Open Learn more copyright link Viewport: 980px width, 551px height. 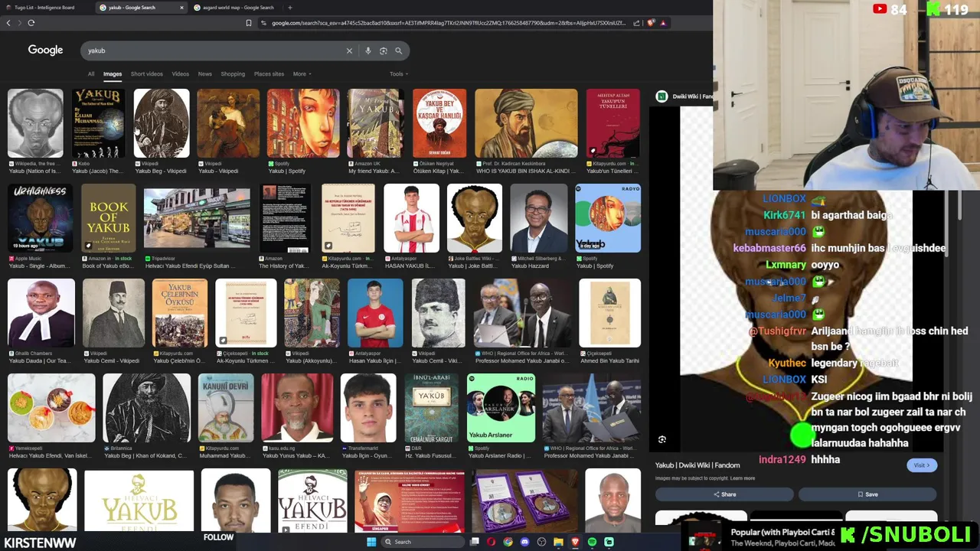coord(743,478)
